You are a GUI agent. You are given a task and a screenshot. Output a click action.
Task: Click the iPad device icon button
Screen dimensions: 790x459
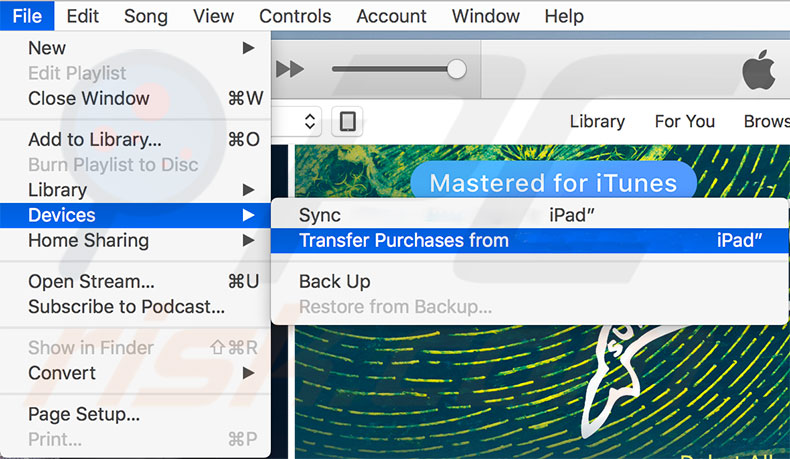point(348,121)
